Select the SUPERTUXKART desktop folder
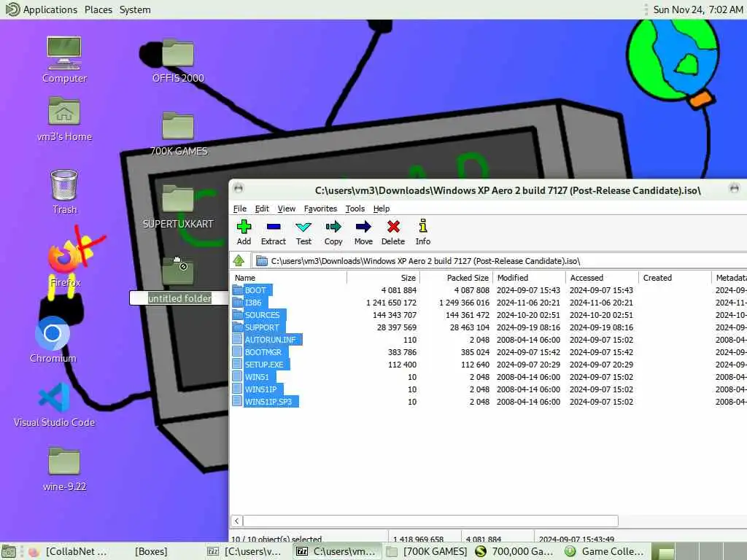This screenshot has width=747, height=560. 178,206
